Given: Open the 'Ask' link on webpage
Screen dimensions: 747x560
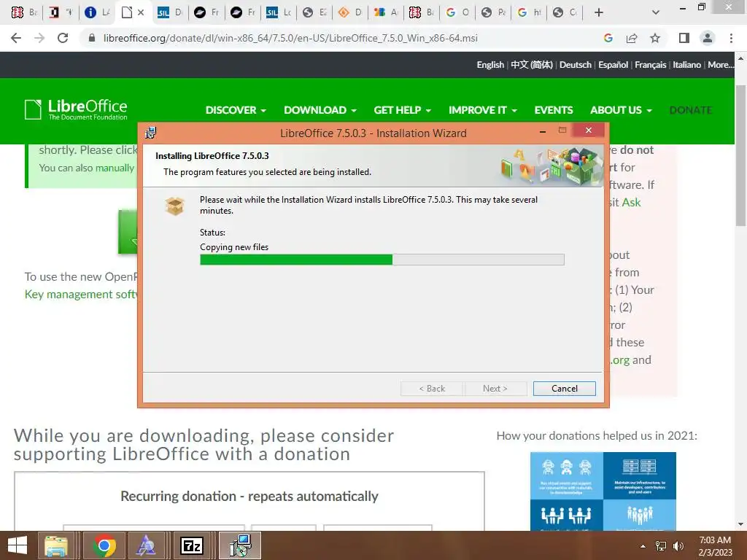Looking at the screenshot, I should pyautogui.click(x=631, y=203).
